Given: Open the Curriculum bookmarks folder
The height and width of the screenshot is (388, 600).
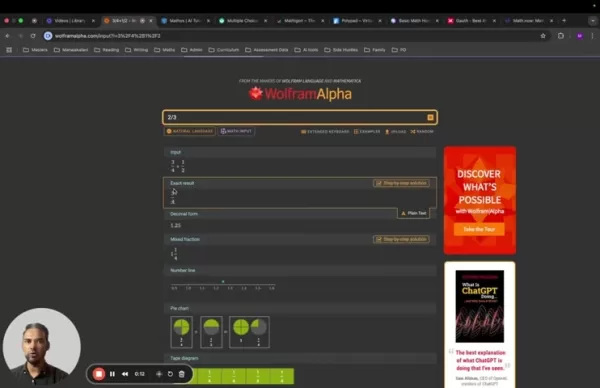Looking at the screenshot, I should (x=224, y=50).
